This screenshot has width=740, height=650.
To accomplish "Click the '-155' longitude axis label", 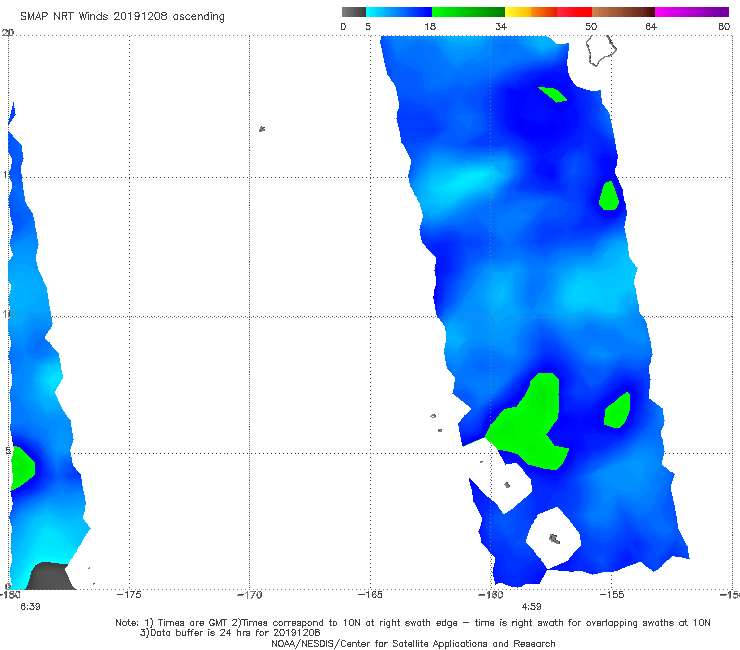I will pos(612,595).
